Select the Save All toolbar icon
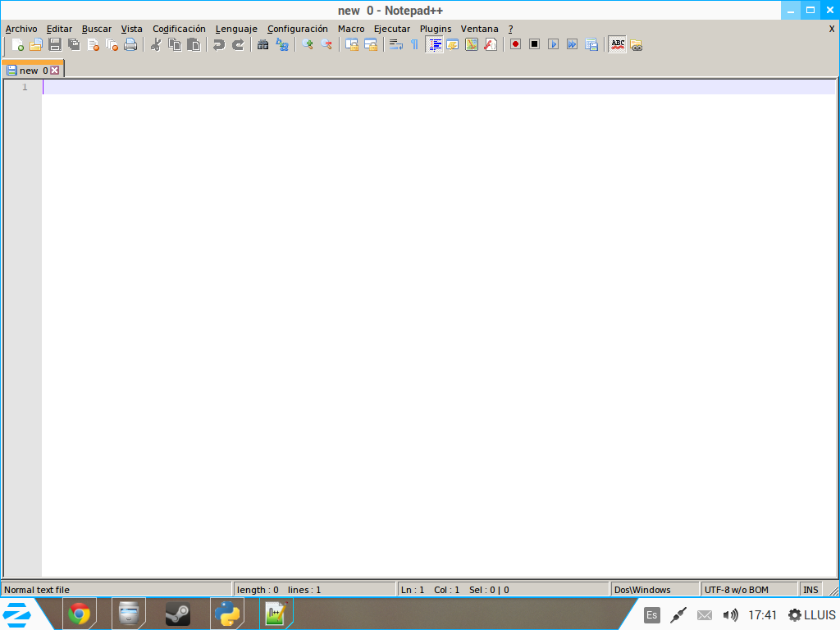Image resolution: width=840 pixels, height=630 pixels. pos(74,44)
